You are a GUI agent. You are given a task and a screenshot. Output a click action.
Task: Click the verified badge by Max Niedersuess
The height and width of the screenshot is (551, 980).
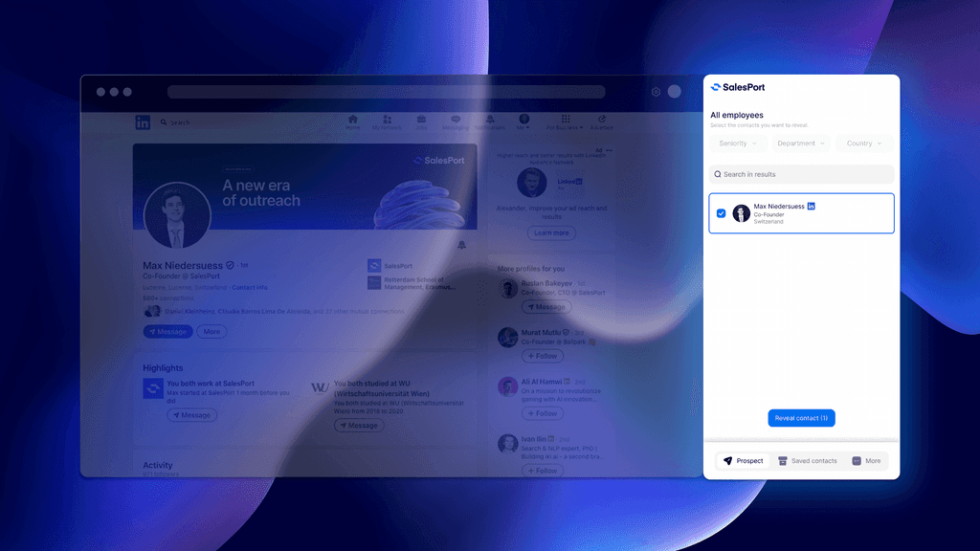click(x=230, y=266)
